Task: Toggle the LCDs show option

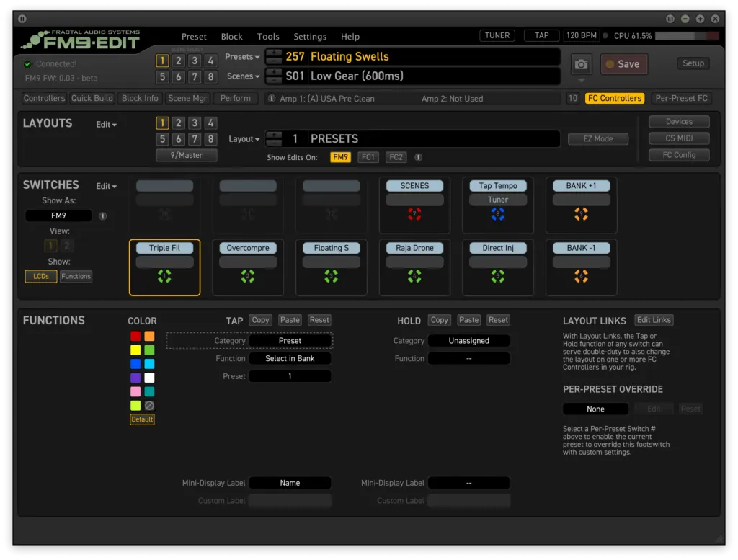Action: (41, 276)
